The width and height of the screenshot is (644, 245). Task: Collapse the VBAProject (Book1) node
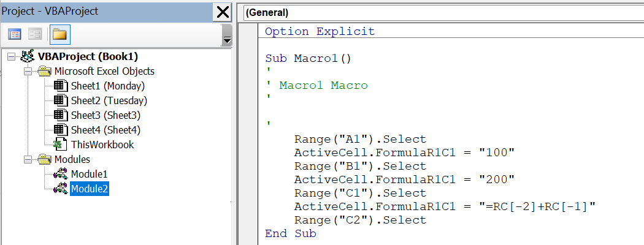pyautogui.click(x=12, y=56)
